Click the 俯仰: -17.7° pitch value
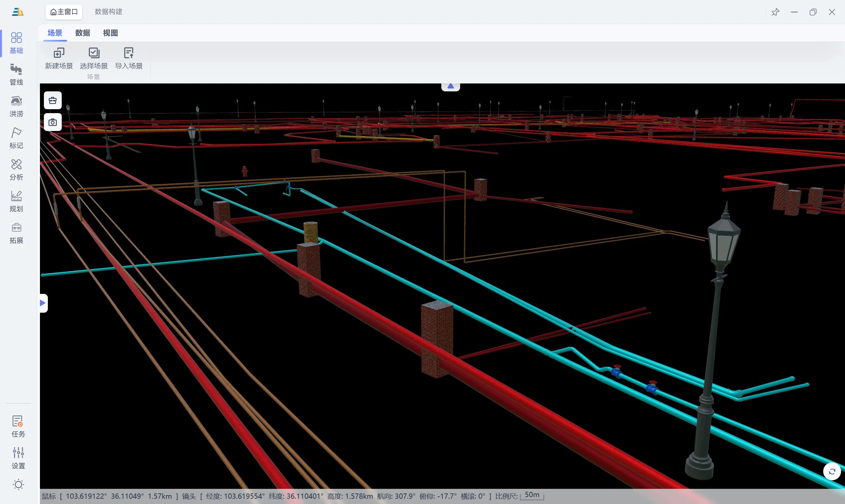Screen dimensions: 845x504 [438, 496]
